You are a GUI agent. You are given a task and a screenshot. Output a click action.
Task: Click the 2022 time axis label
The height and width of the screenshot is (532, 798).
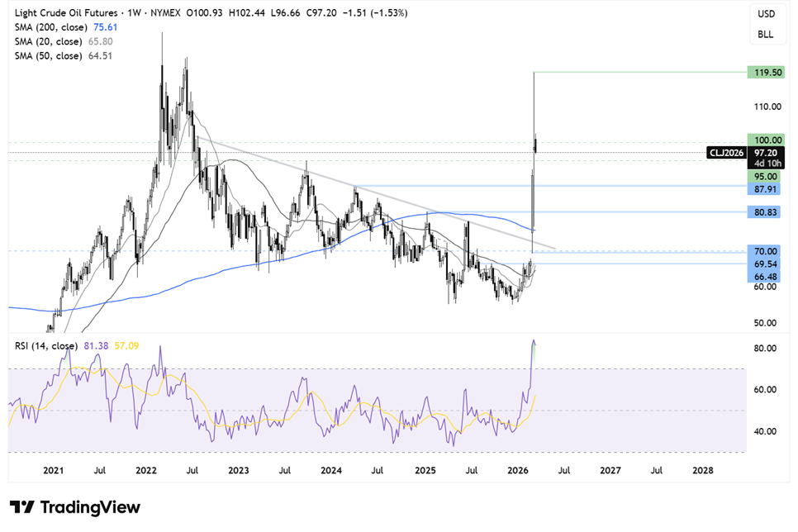pyautogui.click(x=146, y=470)
